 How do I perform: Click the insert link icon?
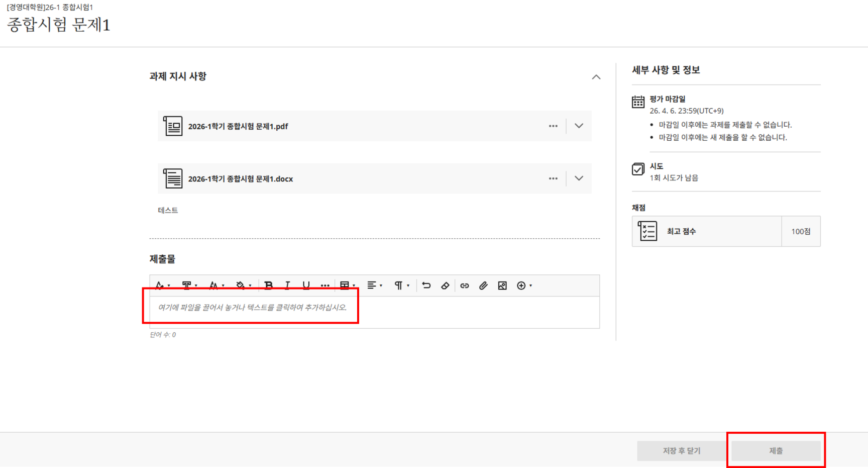coord(465,286)
